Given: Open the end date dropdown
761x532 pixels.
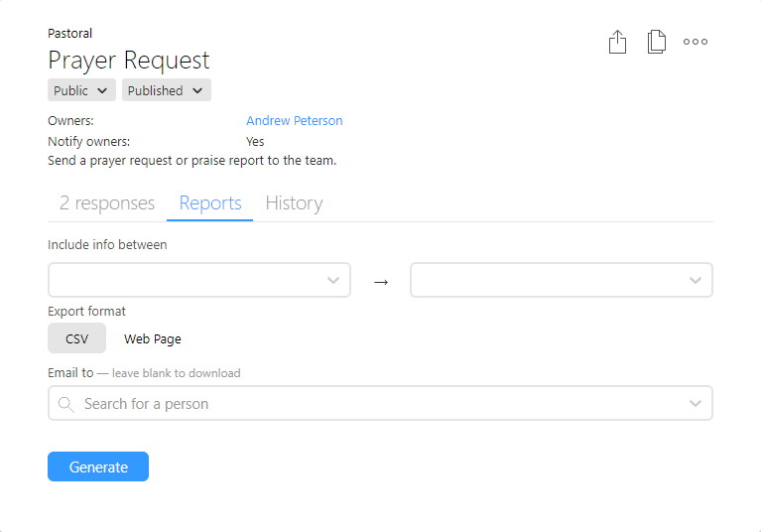Looking at the screenshot, I should click(x=562, y=280).
